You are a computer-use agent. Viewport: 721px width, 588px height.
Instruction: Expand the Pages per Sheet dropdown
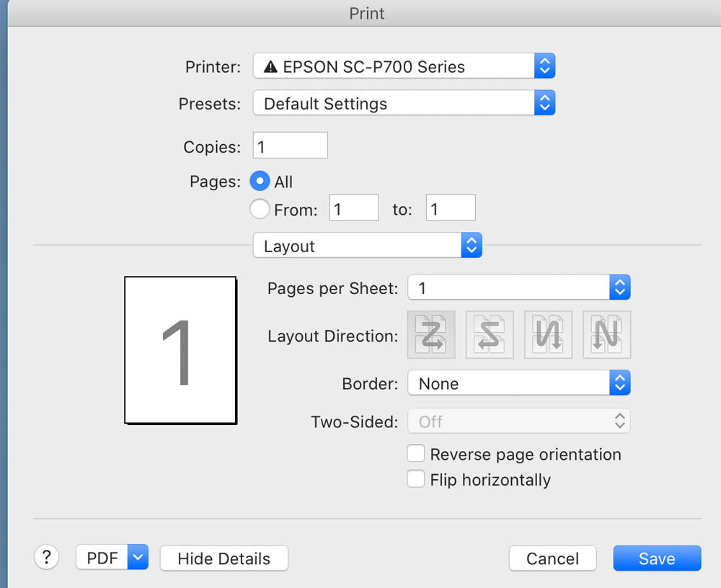pos(519,288)
